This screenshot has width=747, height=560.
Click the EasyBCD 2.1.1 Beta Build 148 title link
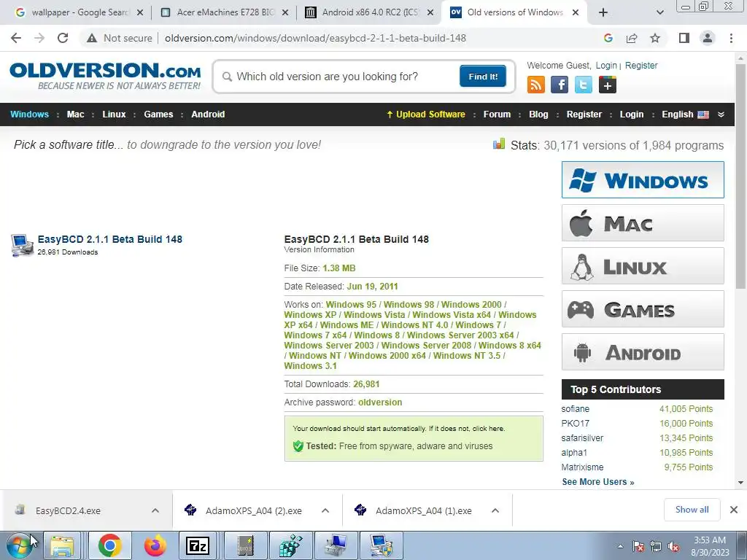tap(110, 239)
